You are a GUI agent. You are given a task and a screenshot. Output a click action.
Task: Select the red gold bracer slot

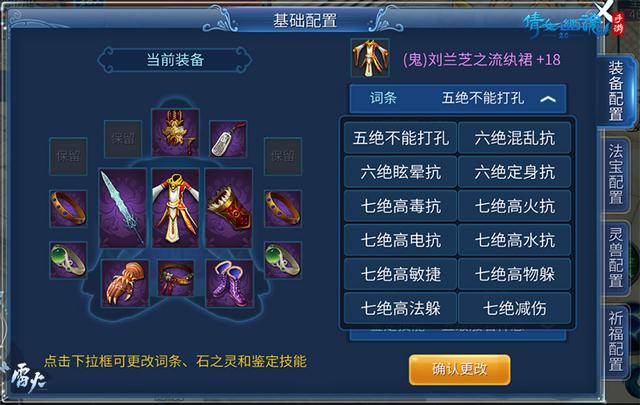click(229, 208)
